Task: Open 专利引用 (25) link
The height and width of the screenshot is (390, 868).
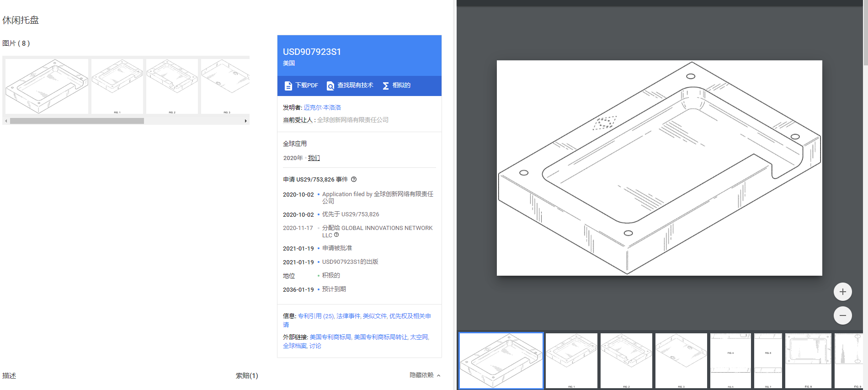Action: click(316, 316)
